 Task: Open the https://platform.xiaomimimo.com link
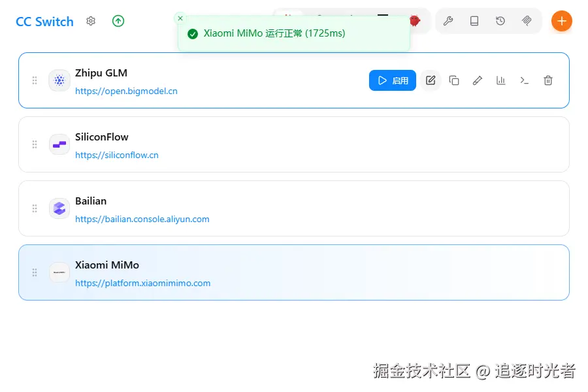point(142,283)
